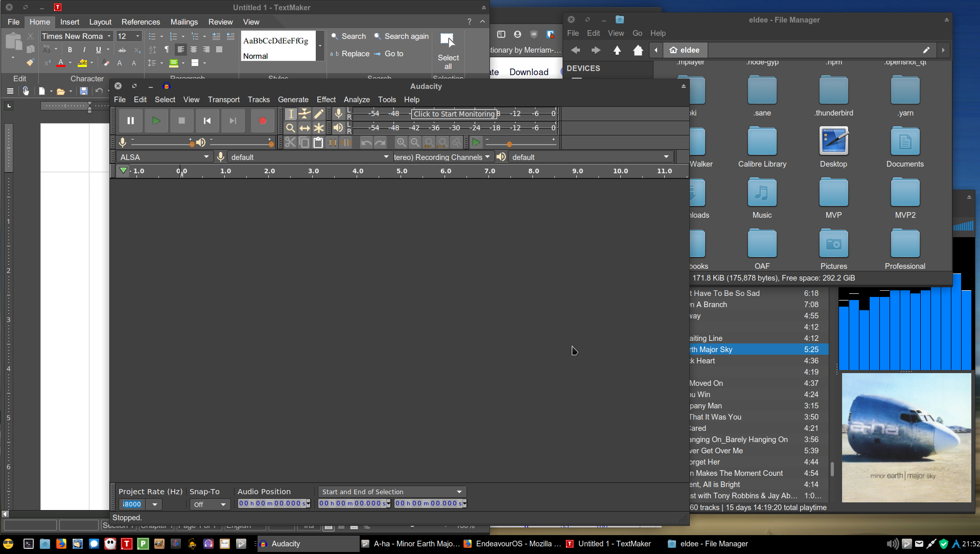Select the Audacity Multi-Tool asterisk
Viewport: 980px width, 554px height.
[x=318, y=128]
